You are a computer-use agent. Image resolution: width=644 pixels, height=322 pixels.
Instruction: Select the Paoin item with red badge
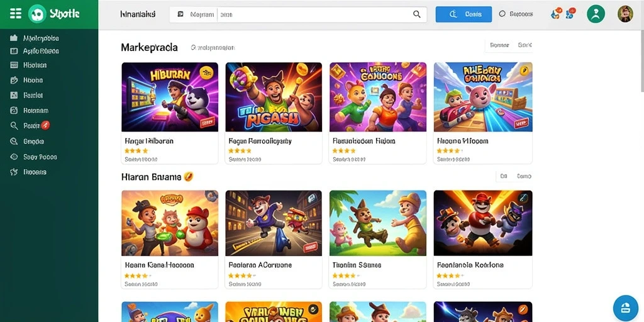(30, 126)
